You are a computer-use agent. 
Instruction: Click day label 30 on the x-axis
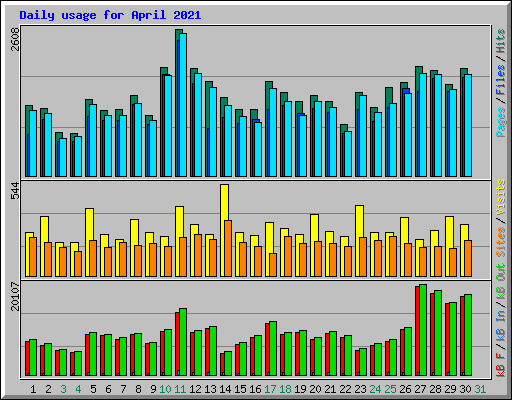[x=465, y=389]
